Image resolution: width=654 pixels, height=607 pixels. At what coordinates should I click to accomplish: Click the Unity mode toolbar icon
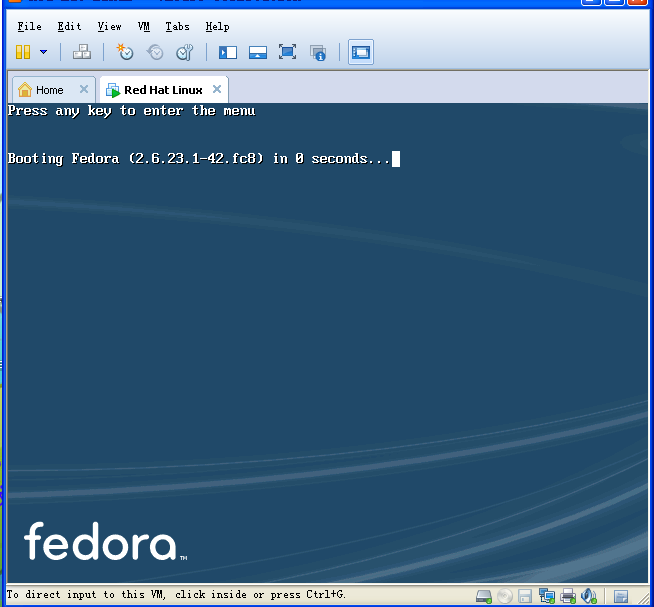pos(318,53)
